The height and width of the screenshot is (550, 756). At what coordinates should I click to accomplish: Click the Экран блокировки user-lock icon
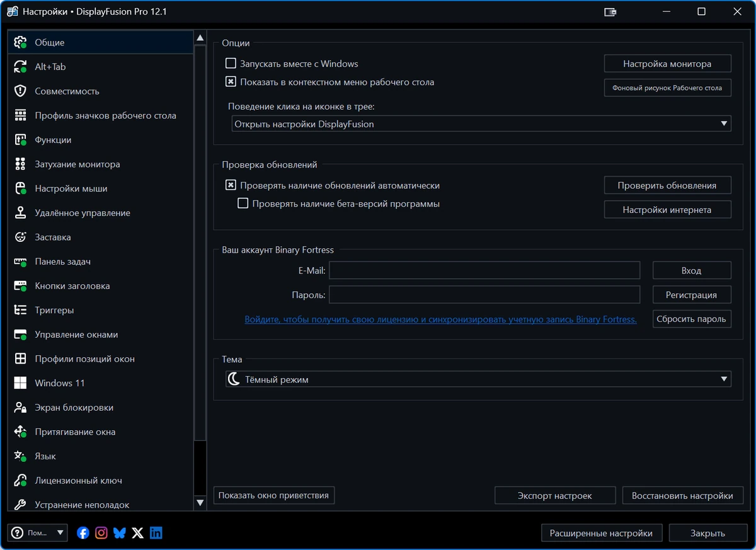click(20, 408)
